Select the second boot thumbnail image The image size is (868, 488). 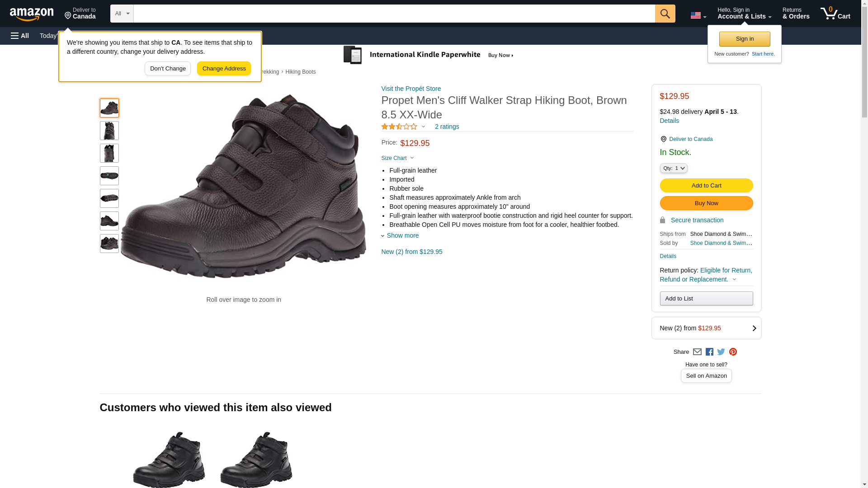point(109,131)
